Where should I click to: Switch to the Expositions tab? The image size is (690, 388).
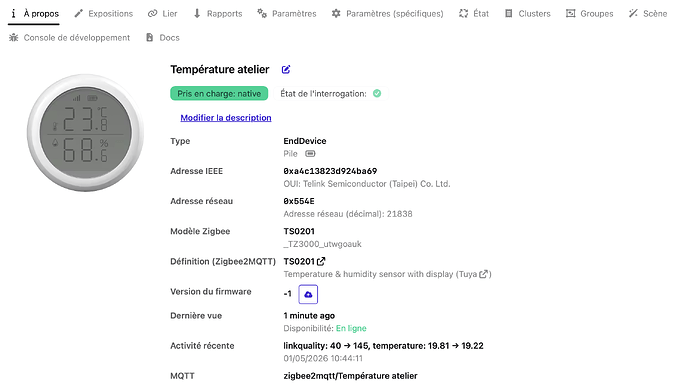coord(103,14)
